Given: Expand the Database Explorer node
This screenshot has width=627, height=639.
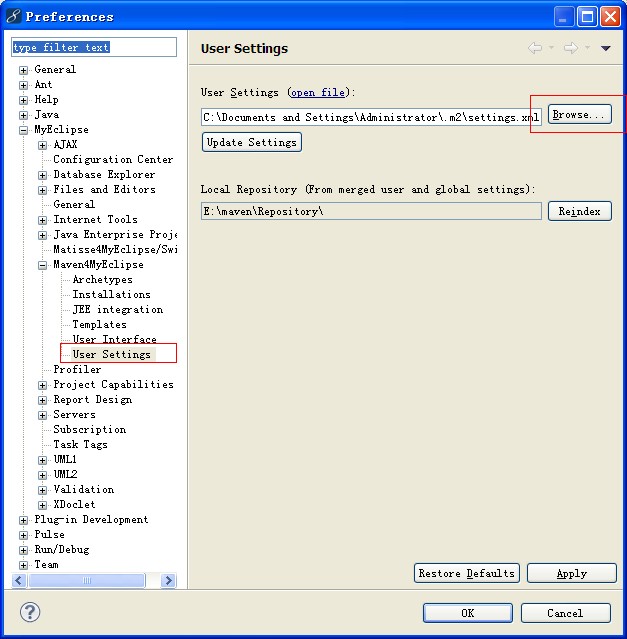Looking at the screenshot, I should tap(42, 175).
